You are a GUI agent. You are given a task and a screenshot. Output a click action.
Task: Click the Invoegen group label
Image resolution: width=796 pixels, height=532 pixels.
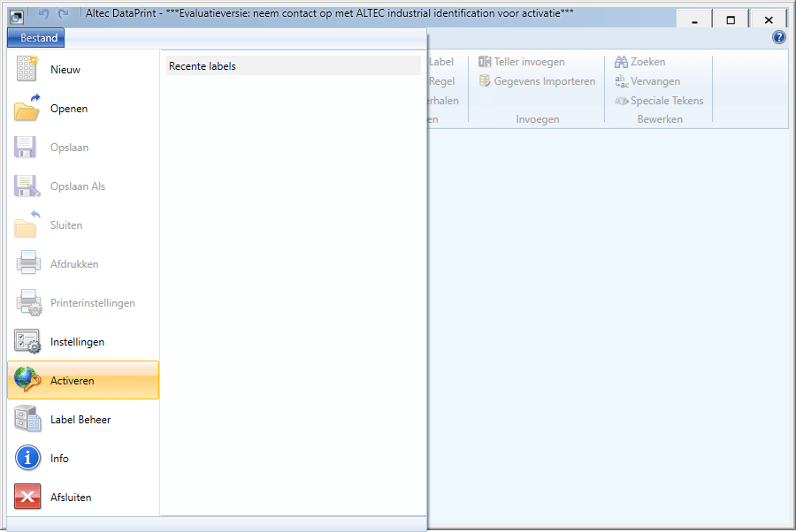pos(537,119)
